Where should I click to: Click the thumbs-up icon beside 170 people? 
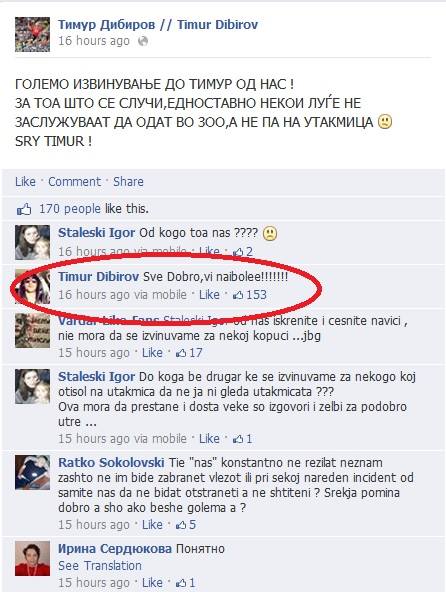pyautogui.click(x=23, y=209)
